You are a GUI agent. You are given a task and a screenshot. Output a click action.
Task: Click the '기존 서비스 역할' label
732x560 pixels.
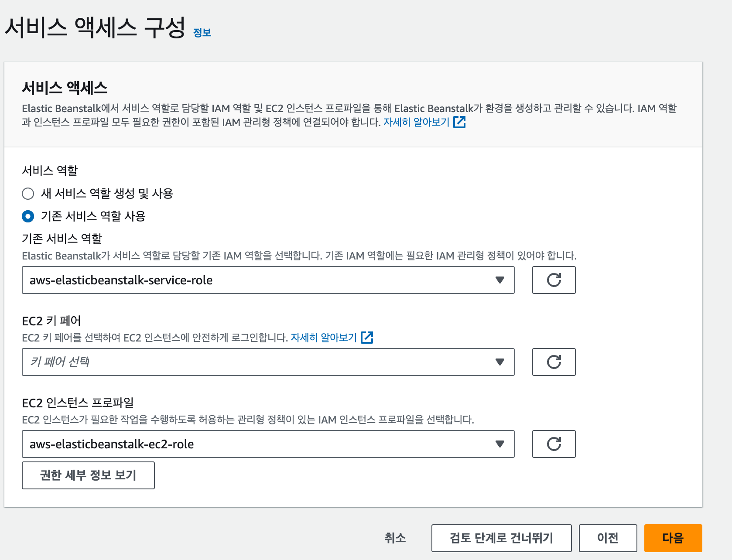pyautogui.click(x=62, y=239)
